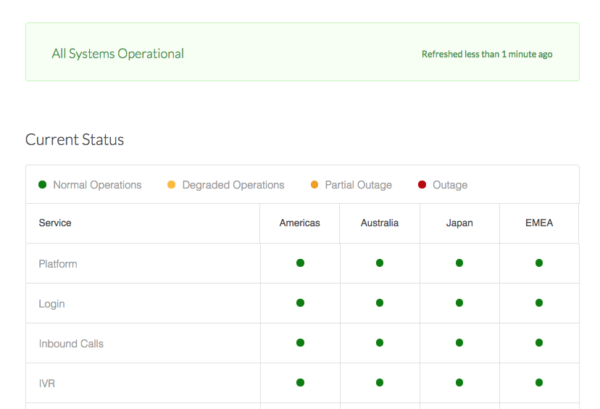Select the Platform service row label
The image size is (600, 409).
click(58, 264)
